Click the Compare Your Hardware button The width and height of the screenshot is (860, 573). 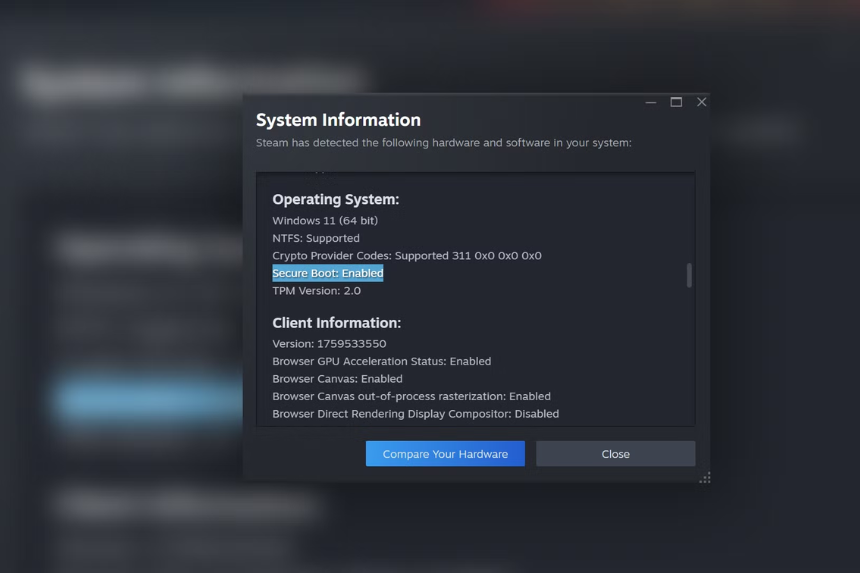(445, 454)
